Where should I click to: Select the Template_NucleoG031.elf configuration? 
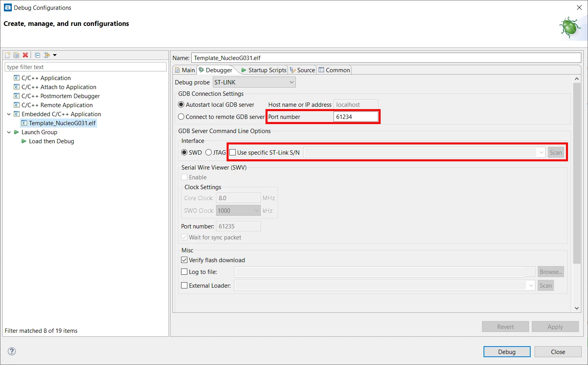coord(62,123)
